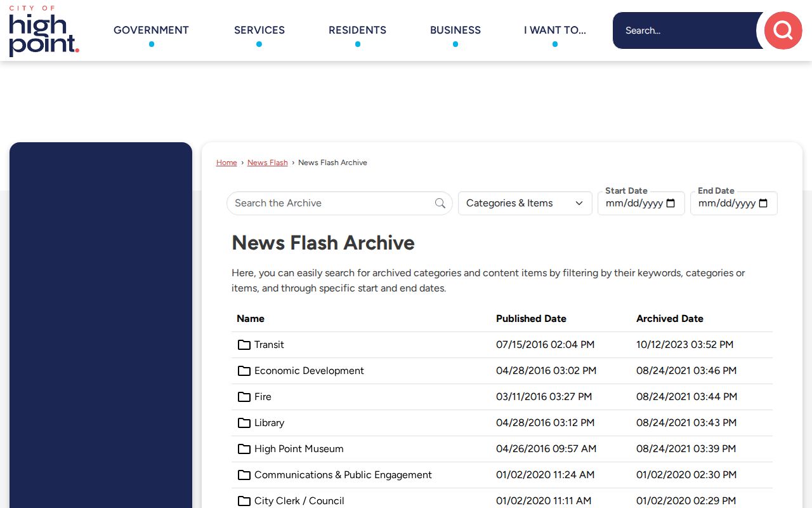
Task: Click the published date 03/11/2016 03:27 PM
Action: [x=544, y=397]
